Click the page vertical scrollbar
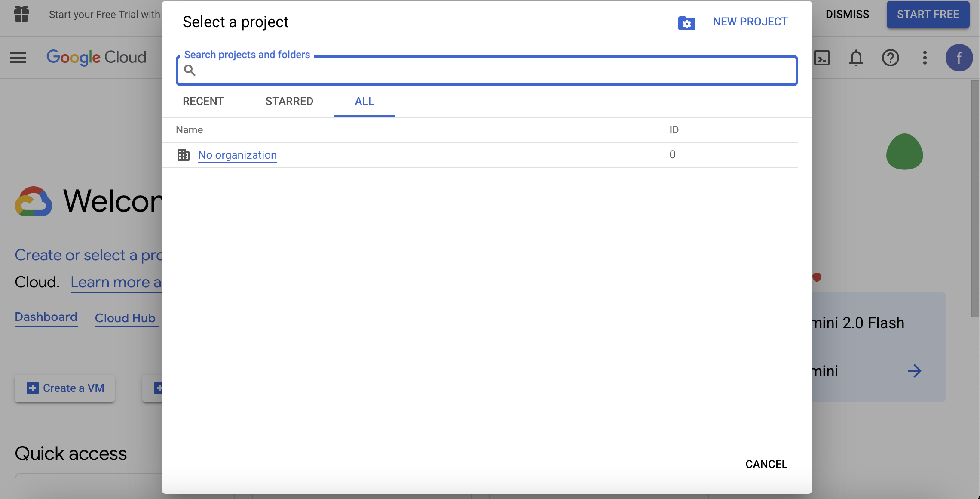Image resolution: width=980 pixels, height=499 pixels. 975,198
